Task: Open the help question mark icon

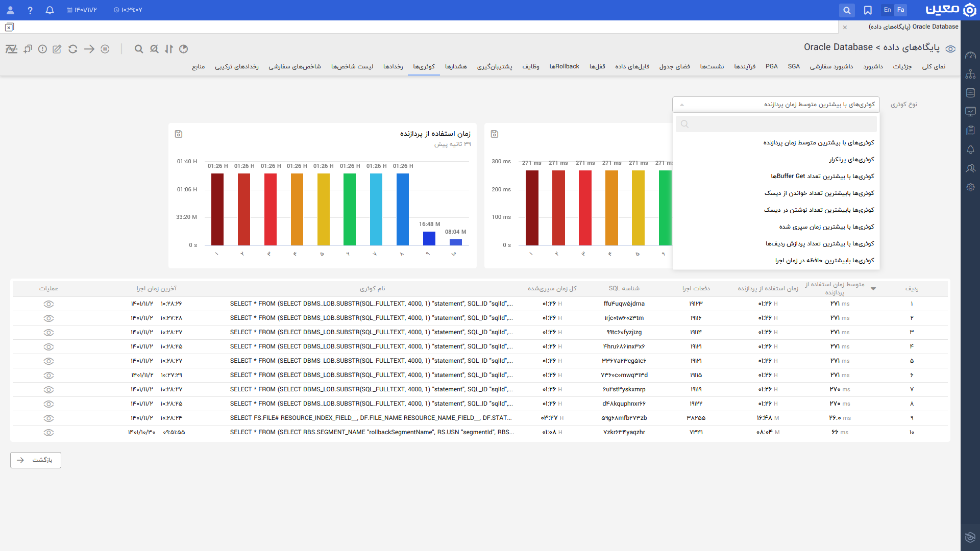Action: (x=30, y=10)
